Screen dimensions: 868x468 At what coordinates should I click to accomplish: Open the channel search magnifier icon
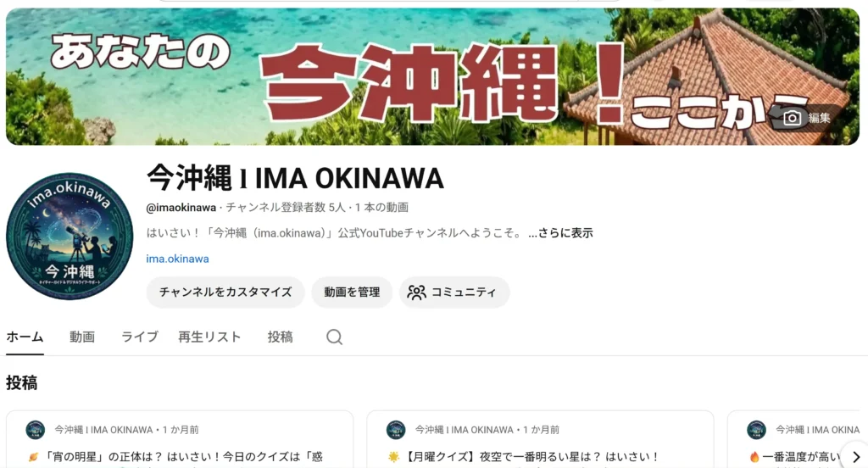pyautogui.click(x=334, y=337)
